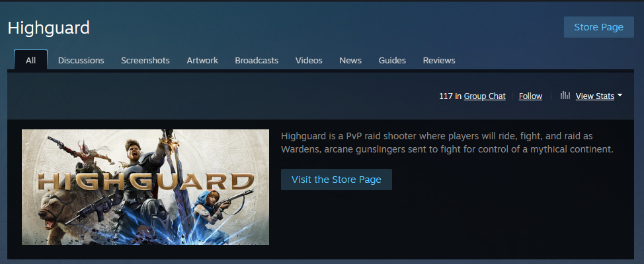The width and height of the screenshot is (644, 264).
Task: Click the Highguard page title
Action: coord(48,28)
